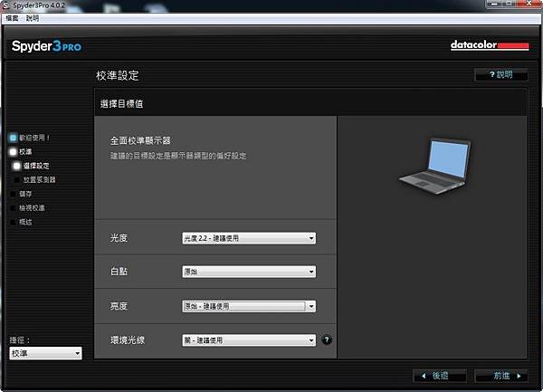Open the 環境光線 ambient light dropdown
The image size is (543, 392).
point(249,340)
